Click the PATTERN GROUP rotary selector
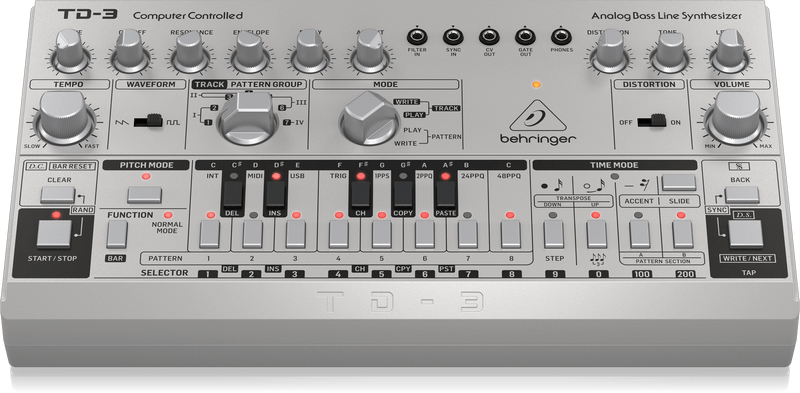The image size is (800, 393). click(247, 118)
